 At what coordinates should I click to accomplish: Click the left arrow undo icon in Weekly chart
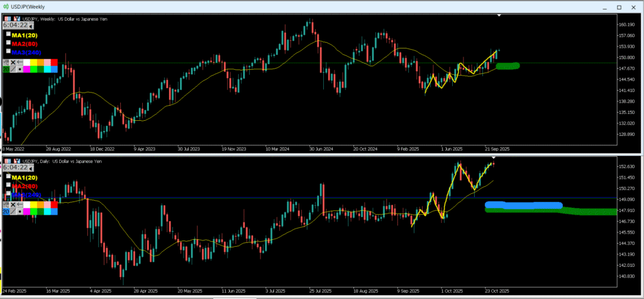[x=21, y=62]
